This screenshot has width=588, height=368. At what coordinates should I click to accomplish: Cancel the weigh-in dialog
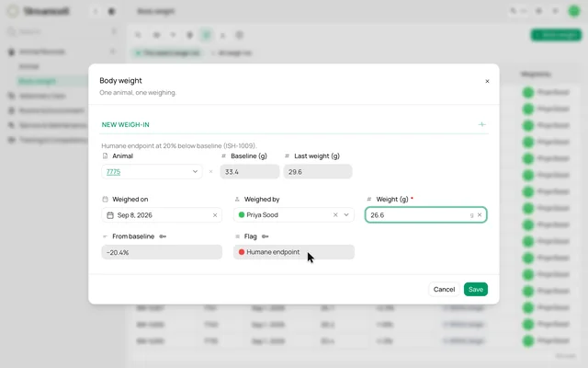(444, 289)
